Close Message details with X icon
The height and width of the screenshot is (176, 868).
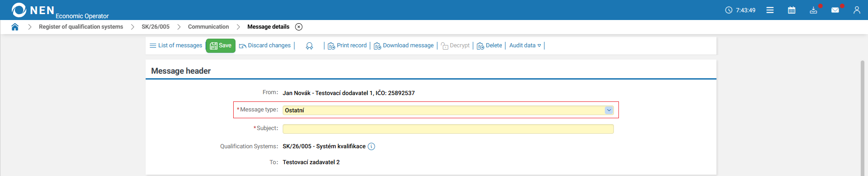(299, 27)
